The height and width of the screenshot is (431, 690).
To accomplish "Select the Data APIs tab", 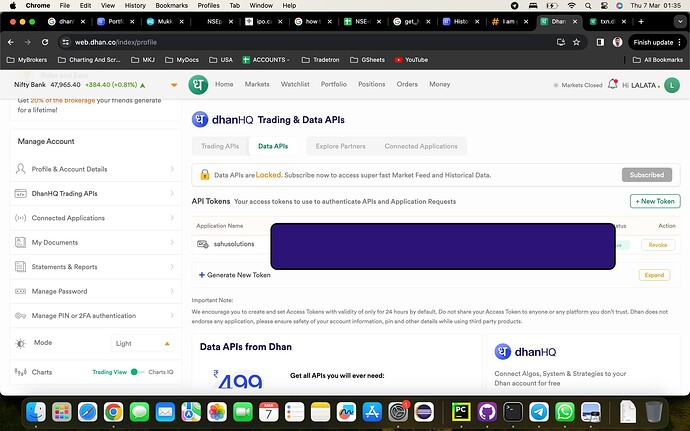I will pos(273,146).
